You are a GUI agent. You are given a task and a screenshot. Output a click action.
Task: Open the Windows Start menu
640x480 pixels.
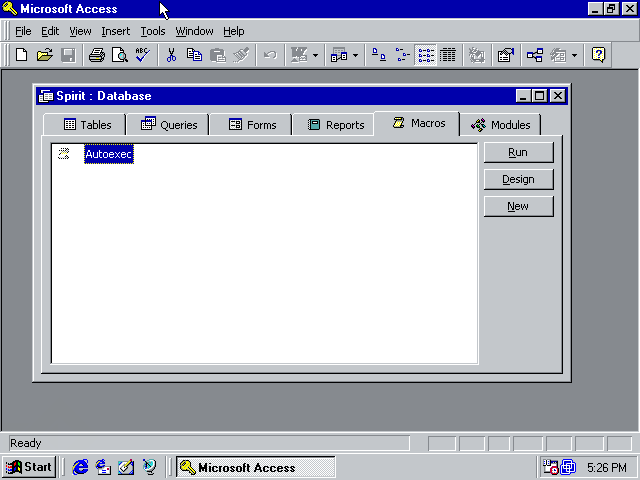29,467
